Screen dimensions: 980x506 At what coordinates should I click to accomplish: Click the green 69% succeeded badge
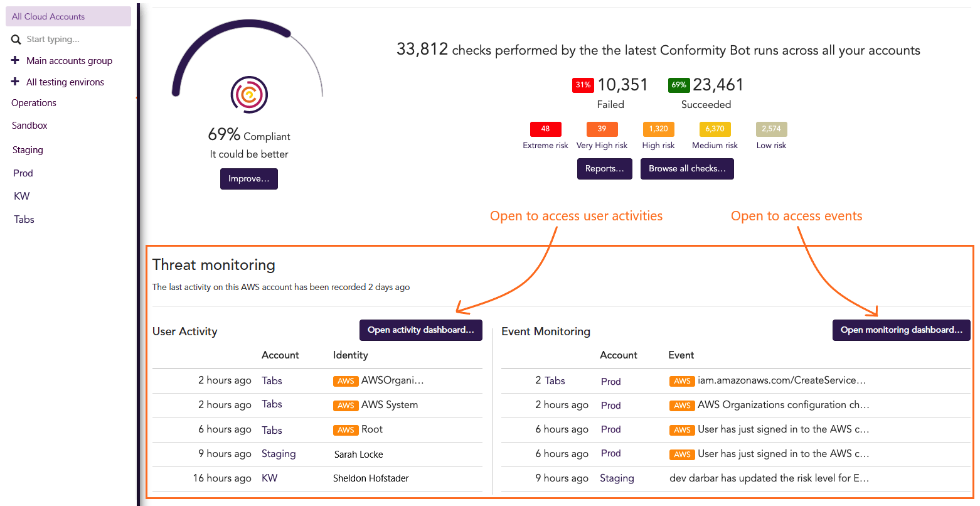click(x=679, y=85)
